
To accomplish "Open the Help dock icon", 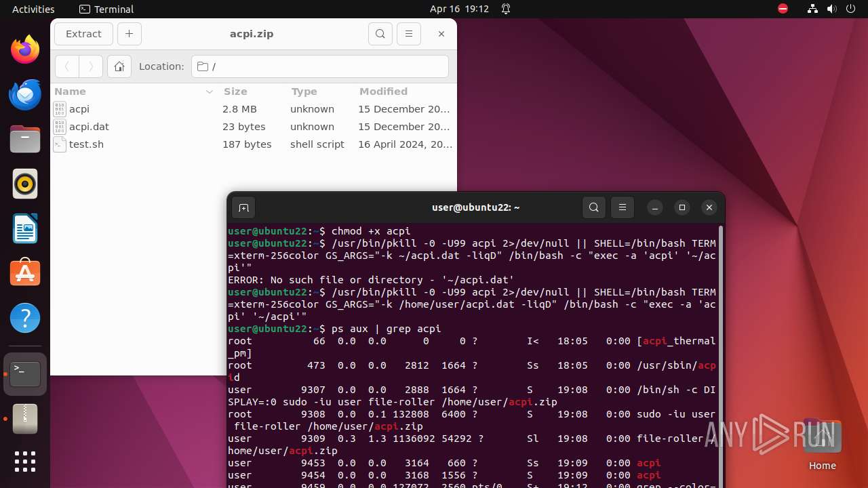I will point(25,318).
